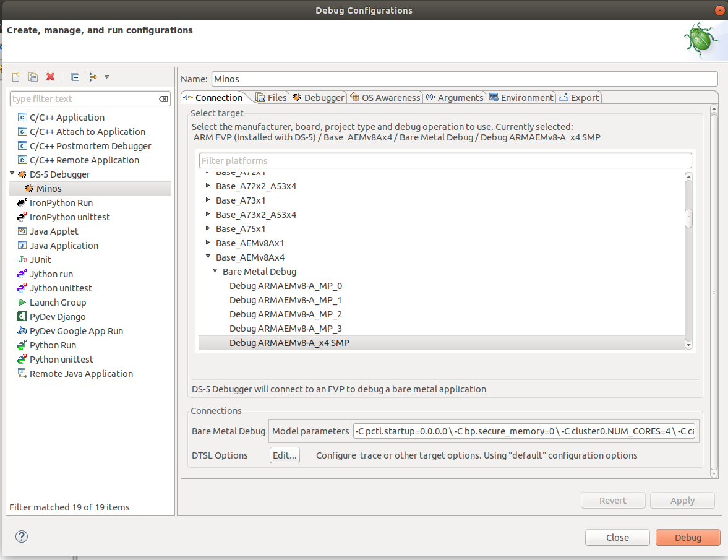Screen dimensions: 728x560
Task: Select the Debug ARMAEMv8-A_MP_2 target
Action: [285, 314]
